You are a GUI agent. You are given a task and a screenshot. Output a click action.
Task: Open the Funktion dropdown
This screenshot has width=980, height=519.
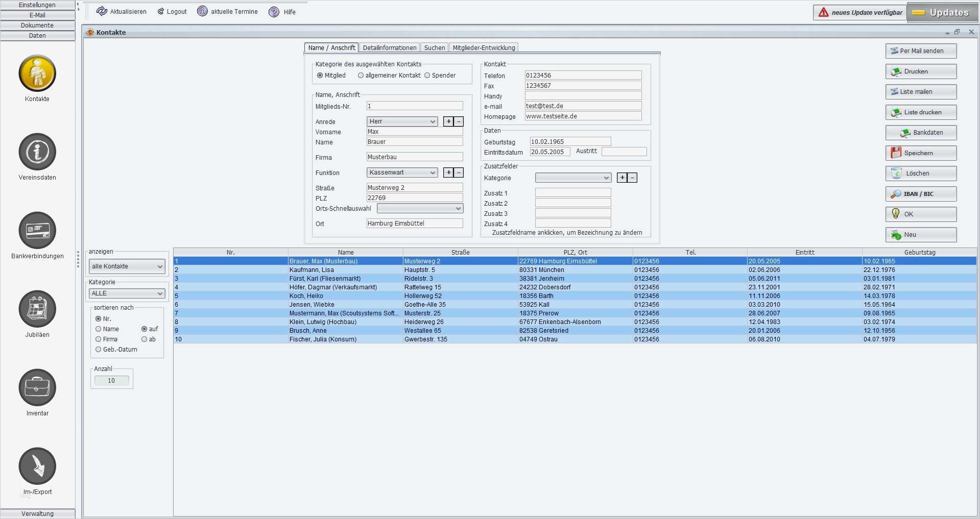402,172
